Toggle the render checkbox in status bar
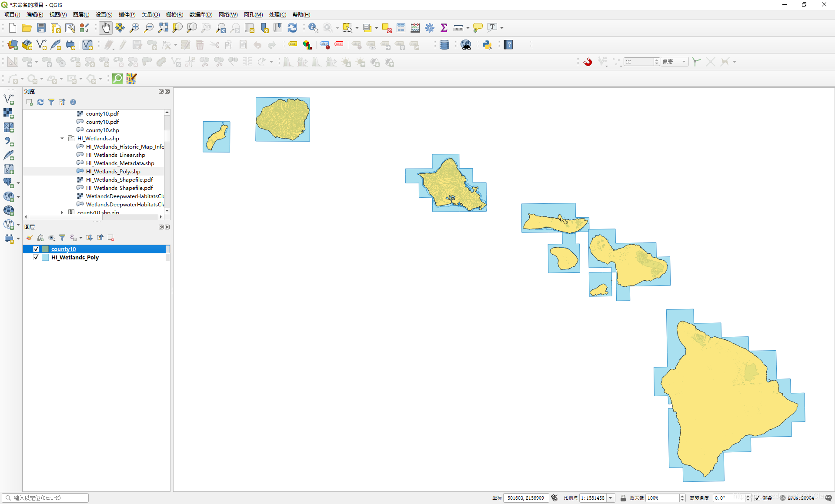The image size is (835, 504). pyautogui.click(x=757, y=498)
